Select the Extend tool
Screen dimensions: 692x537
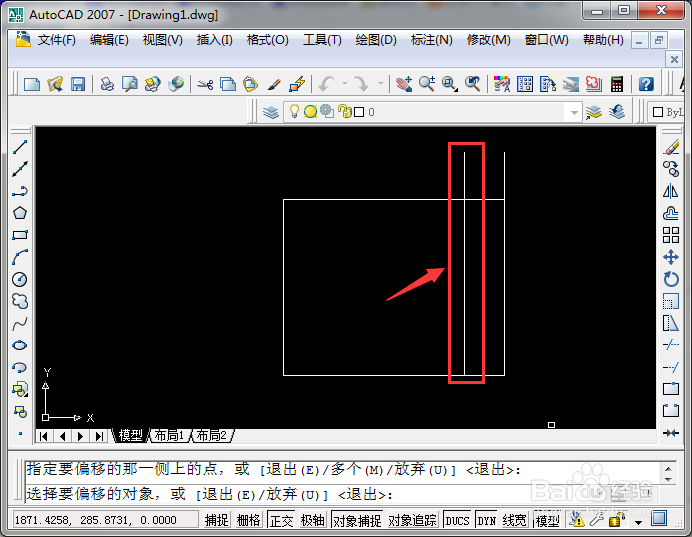pyautogui.click(x=671, y=367)
